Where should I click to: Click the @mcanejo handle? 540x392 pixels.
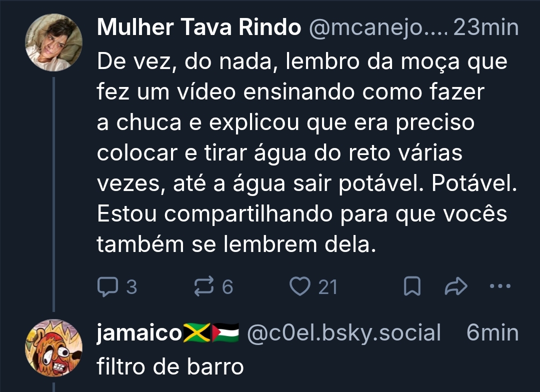pos(378,27)
